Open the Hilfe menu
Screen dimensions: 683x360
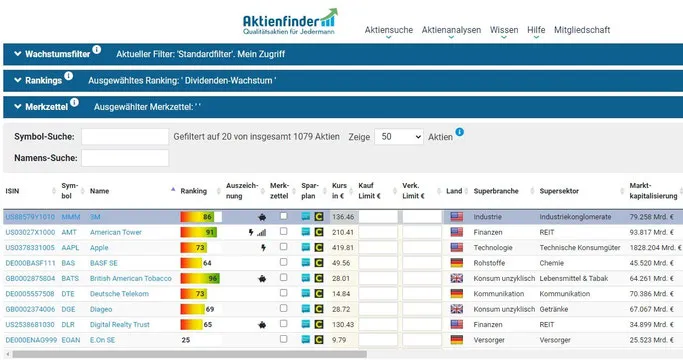point(536,30)
